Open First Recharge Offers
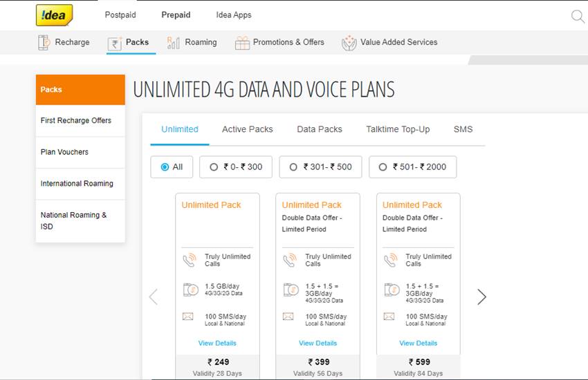 (80, 120)
